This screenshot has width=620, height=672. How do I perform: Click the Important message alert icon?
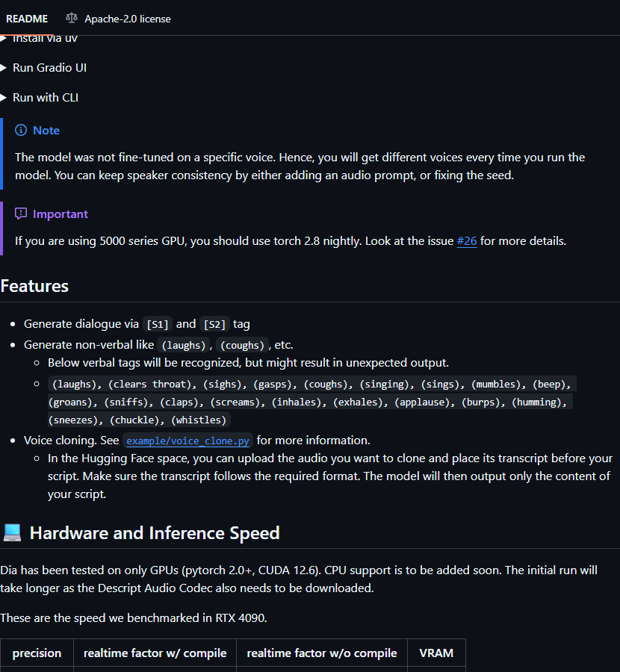point(21,214)
